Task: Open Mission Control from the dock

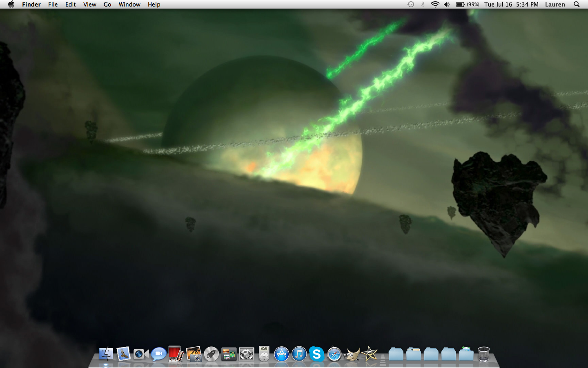Action: tap(229, 354)
